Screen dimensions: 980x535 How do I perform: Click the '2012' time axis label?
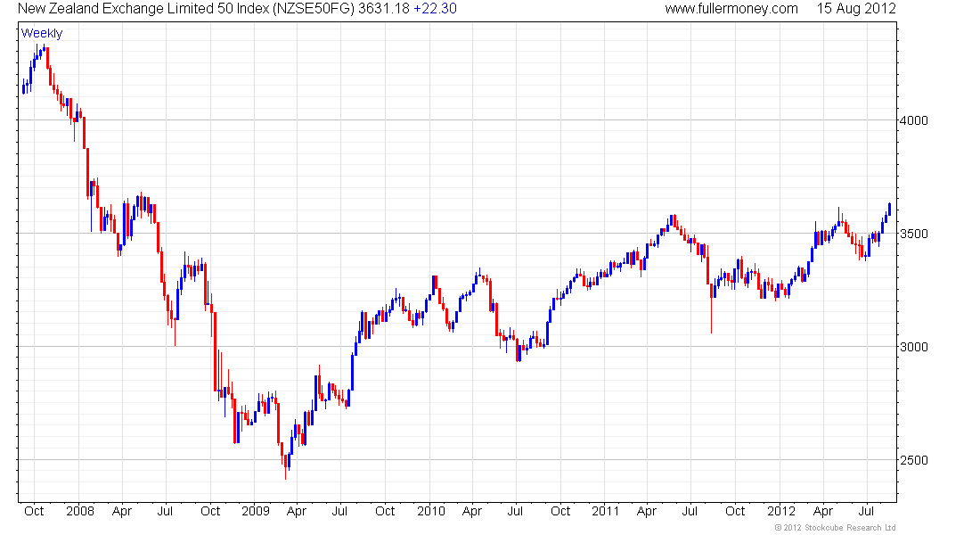coord(781,511)
